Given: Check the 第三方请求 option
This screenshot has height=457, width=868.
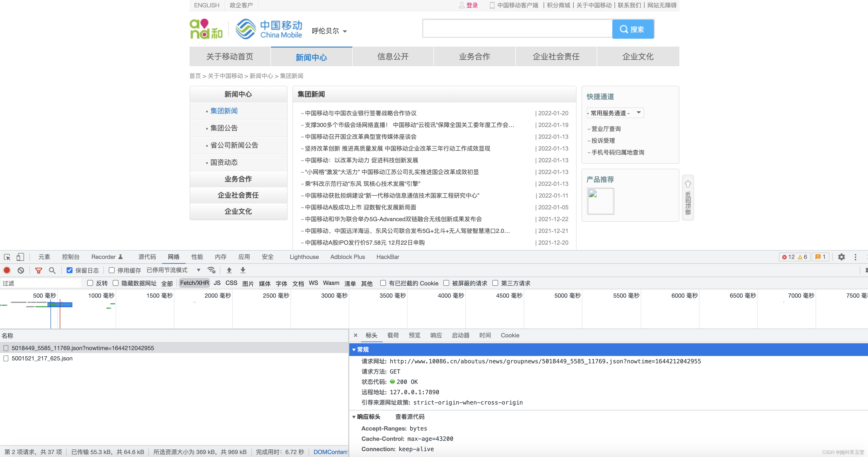Looking at the screenshot, I should [495, 283].
